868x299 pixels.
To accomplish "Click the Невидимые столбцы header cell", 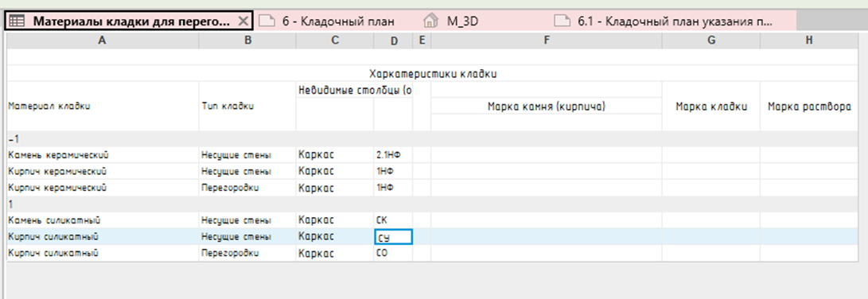I will coord(354,90).
